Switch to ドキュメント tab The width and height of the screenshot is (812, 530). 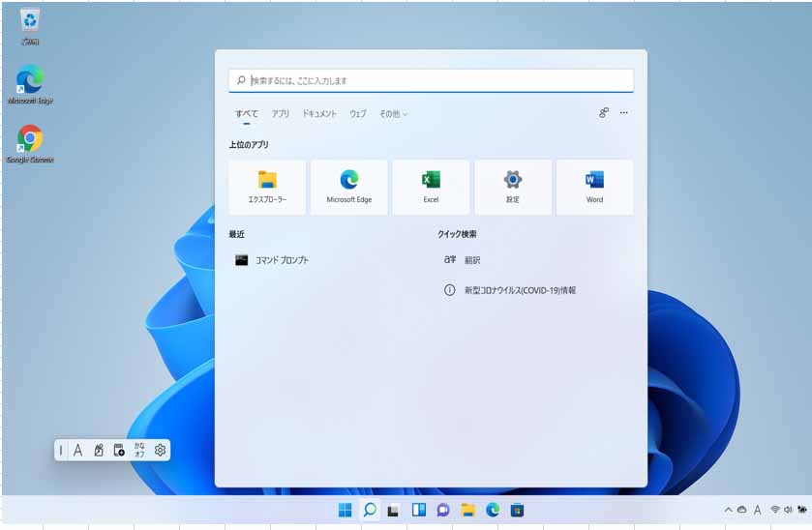319,114
